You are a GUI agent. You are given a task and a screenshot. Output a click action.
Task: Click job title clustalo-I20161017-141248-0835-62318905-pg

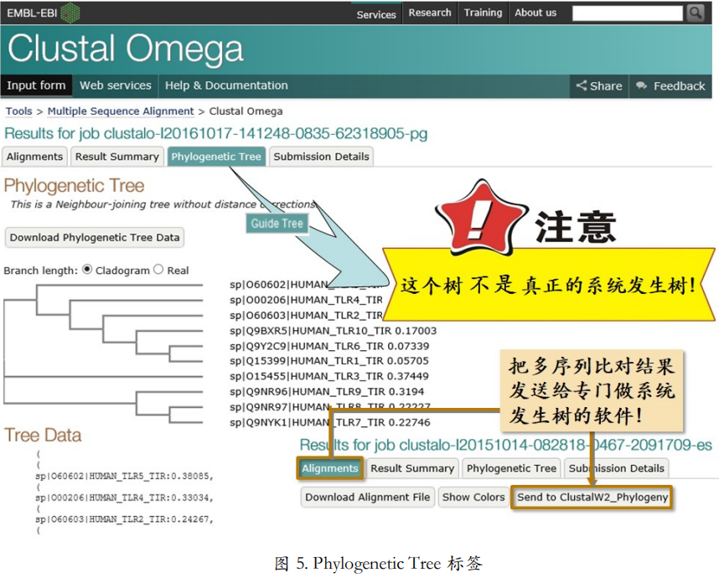click(x=266, y=134)
